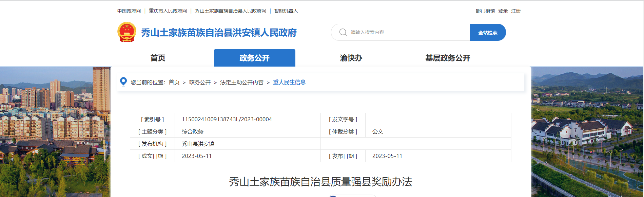This screenshot has height=197, width=644.
Task: Type in the search content field
Action: [407, 32]
